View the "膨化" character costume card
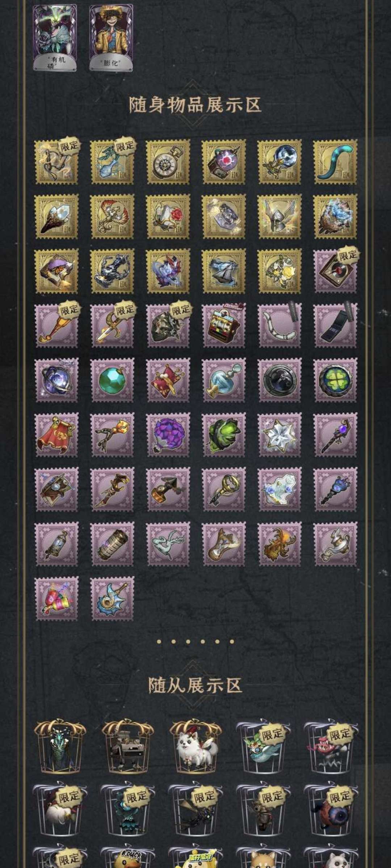The image size is (391, 868). coord(112,38)
